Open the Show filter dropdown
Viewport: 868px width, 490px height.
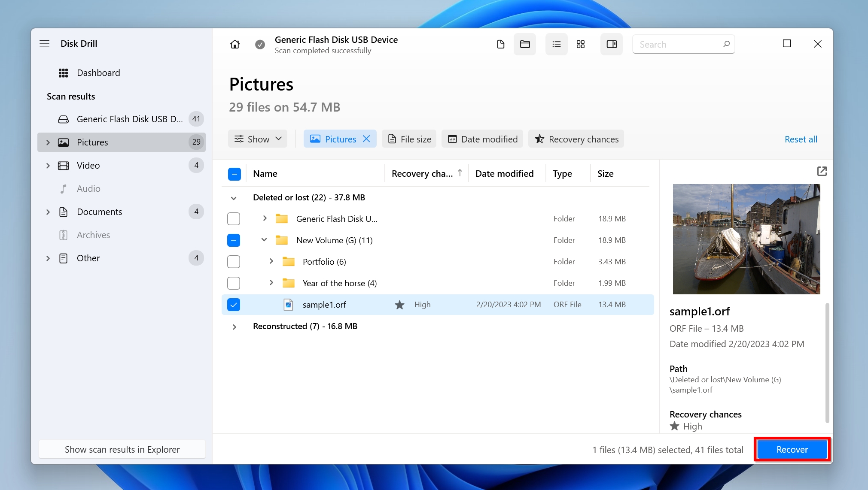point(258,139)
